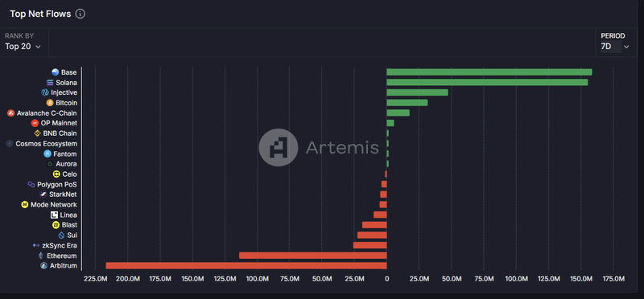Click the Blast label
Screen dimensions: 644x299
[x=69, y=225]
